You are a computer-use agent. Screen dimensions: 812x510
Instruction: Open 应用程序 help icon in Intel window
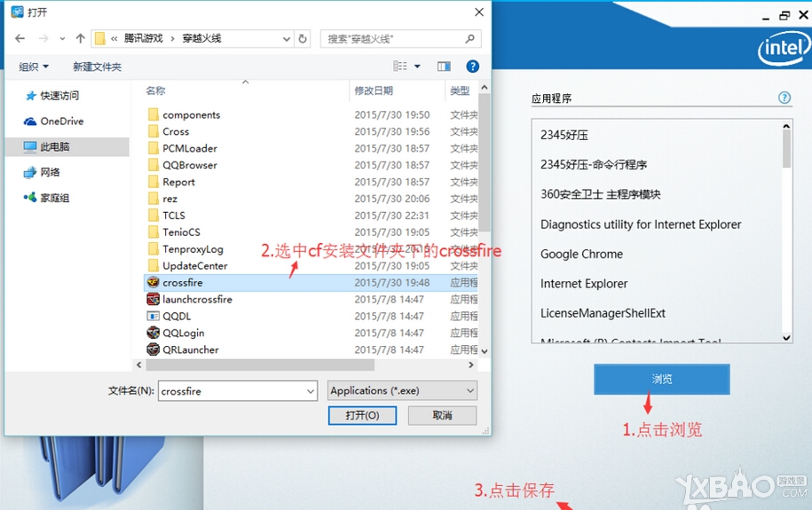(784, 98)
